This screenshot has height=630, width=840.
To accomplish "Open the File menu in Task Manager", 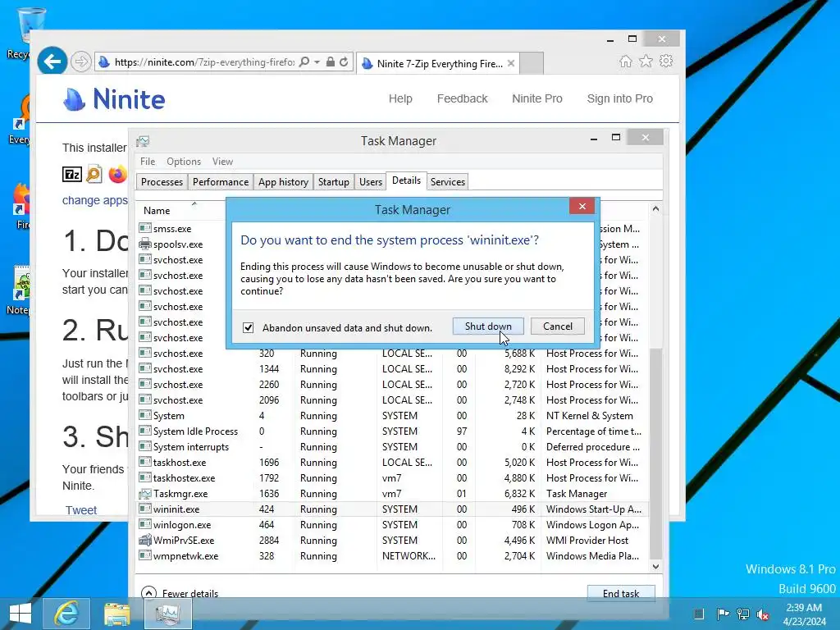I will (x=148, y=162).
